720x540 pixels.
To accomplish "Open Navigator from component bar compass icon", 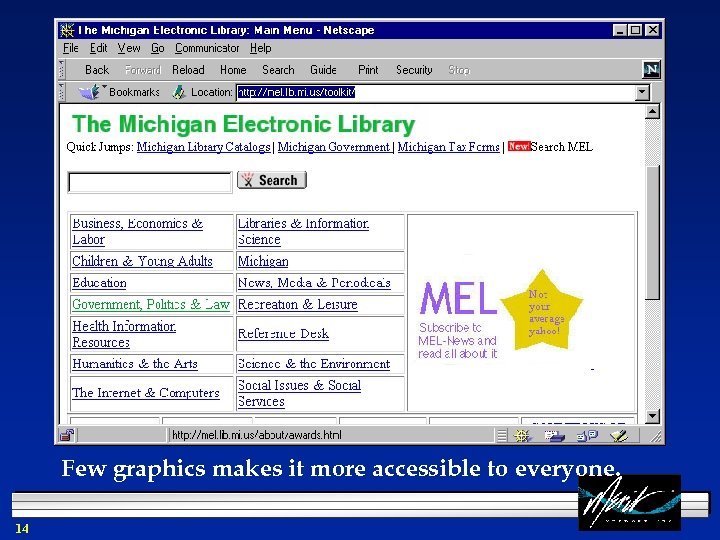I will (x=522, y=435).
